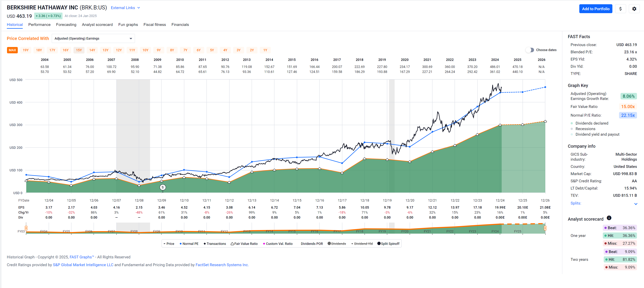Click the left range slider handle at FY03
This screenshot has height=288, width=644.
pos(26,228)
